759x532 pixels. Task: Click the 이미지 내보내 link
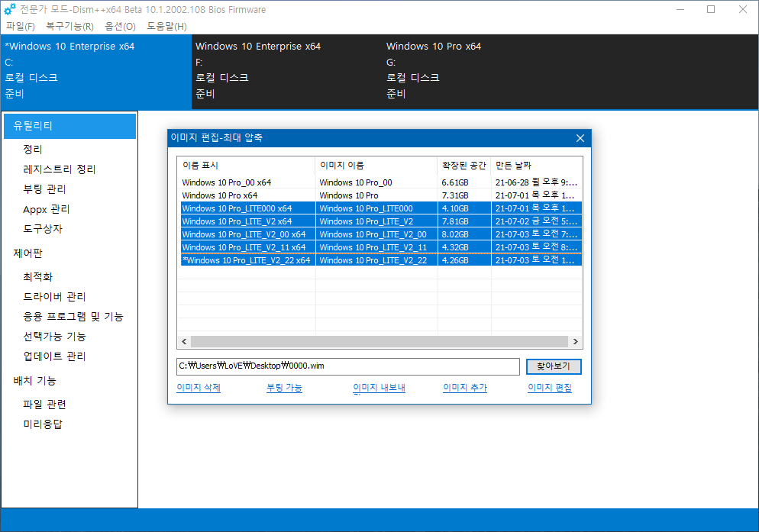379,388
